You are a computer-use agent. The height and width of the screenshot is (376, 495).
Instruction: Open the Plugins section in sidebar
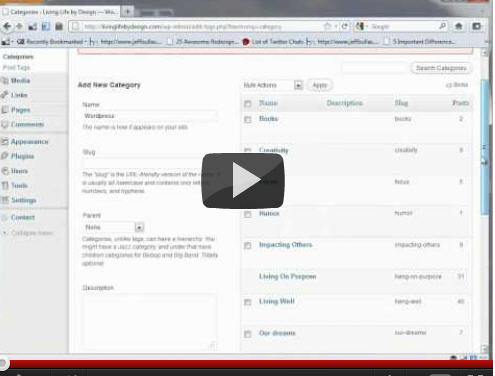22,156
